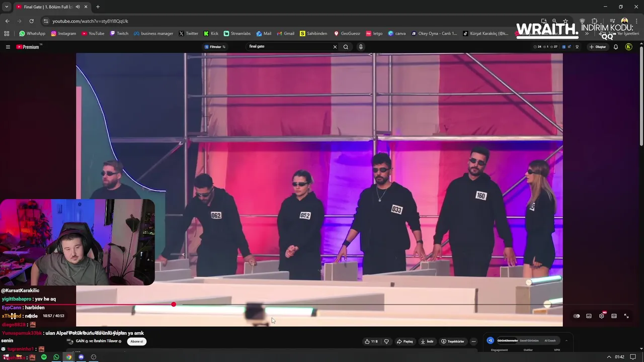Go to the YouTube Premium home logo

tap(29, 47)
